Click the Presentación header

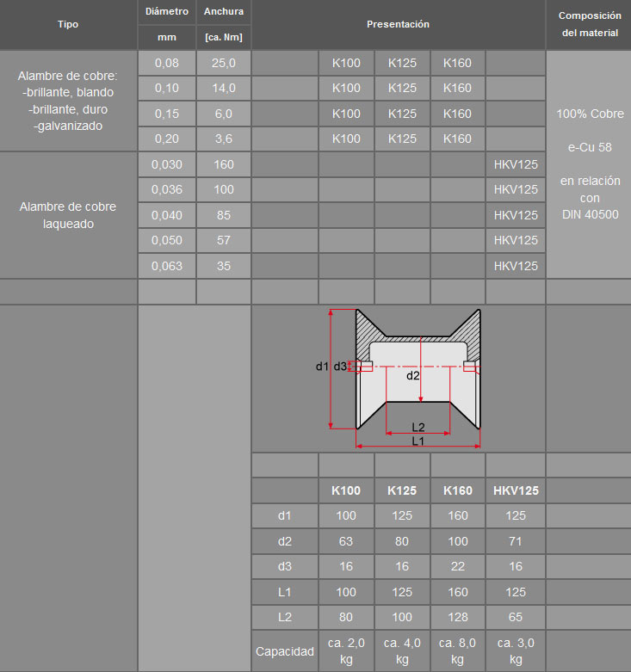[x=399, y=24]
